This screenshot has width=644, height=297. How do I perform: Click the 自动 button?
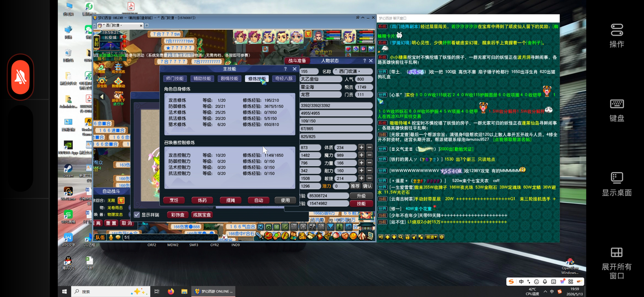258,200
